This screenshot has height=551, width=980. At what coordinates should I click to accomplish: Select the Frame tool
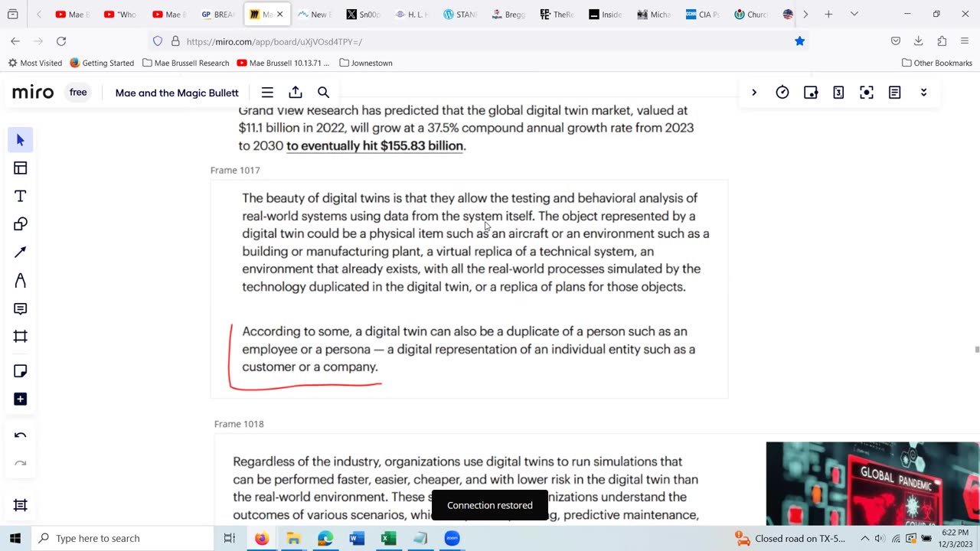[21, 337]
